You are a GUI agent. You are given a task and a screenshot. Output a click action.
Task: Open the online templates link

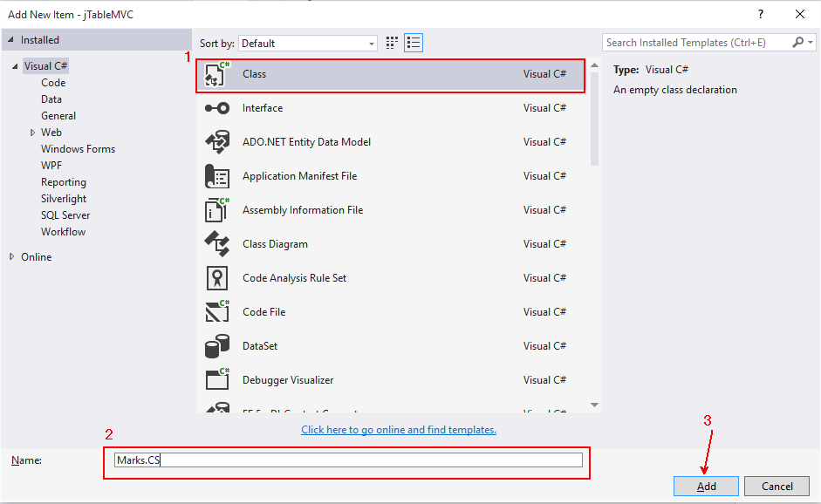[399, 430]
